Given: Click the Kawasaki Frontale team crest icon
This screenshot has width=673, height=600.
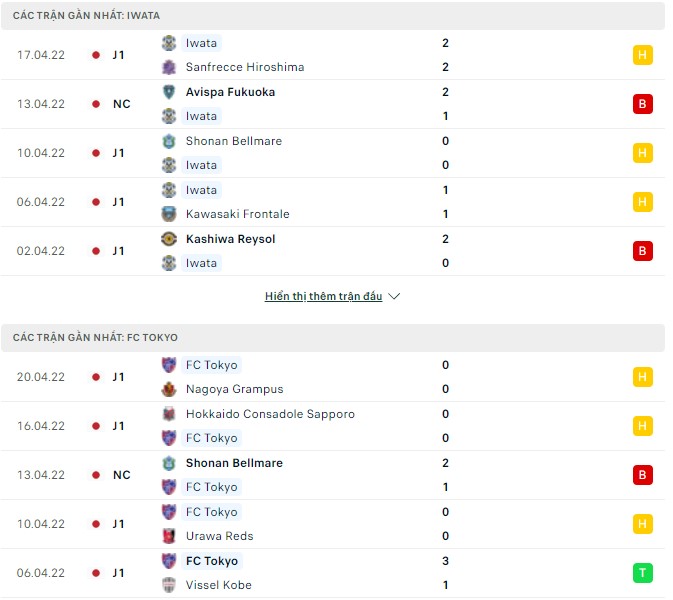Looking at the screenshot, I should tap(169, 214).
